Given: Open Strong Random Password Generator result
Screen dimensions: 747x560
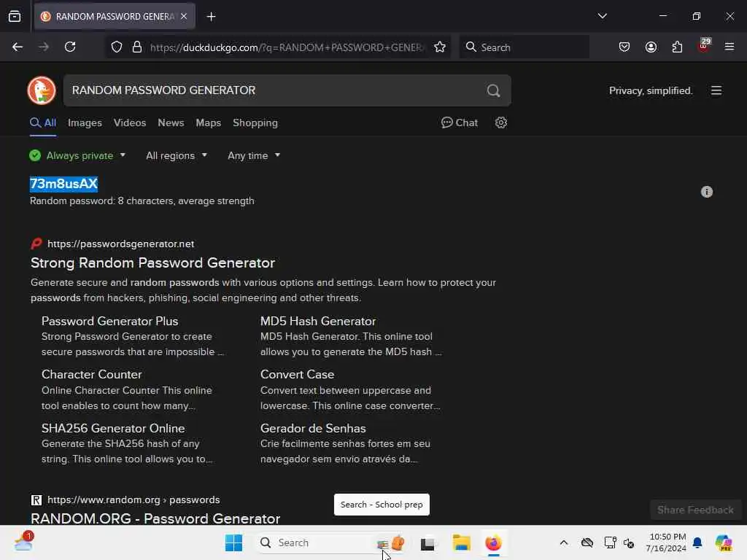Looking at the screenshot, I should (x=152, y=262).
